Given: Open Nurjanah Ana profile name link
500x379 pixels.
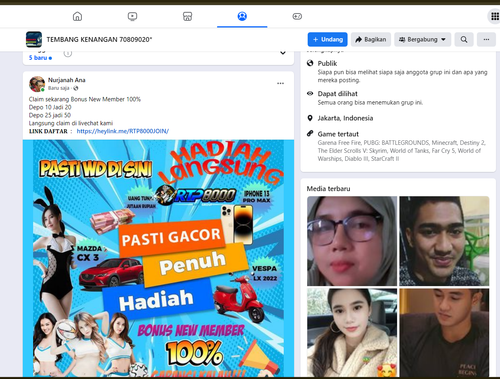Looking at the screenshot, I should 67,80.
